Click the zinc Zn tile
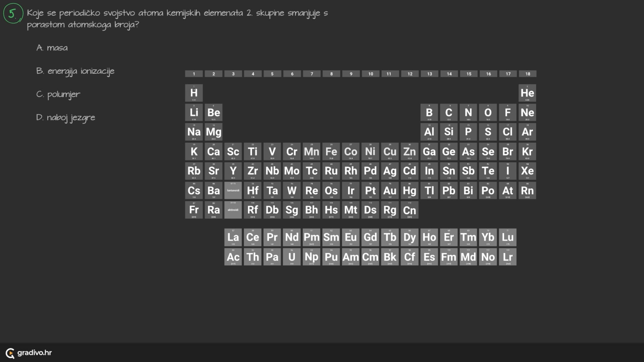 point(410,152)
